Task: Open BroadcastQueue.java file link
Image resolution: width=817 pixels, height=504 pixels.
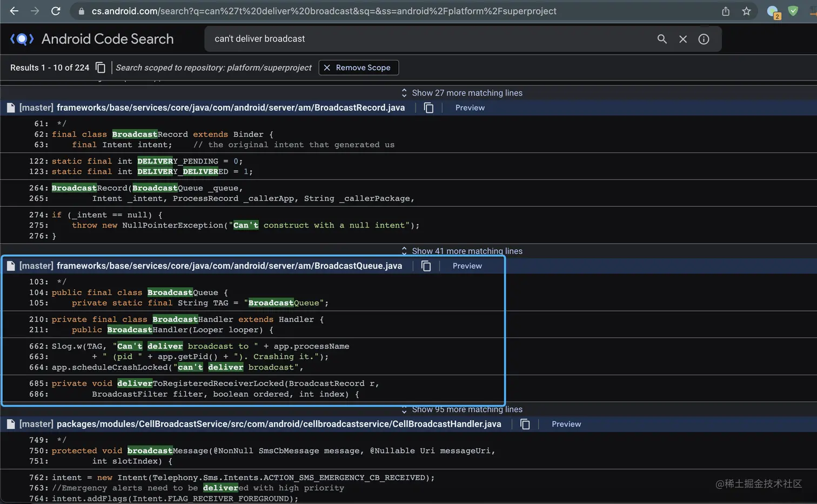Action: pos(229,266)
